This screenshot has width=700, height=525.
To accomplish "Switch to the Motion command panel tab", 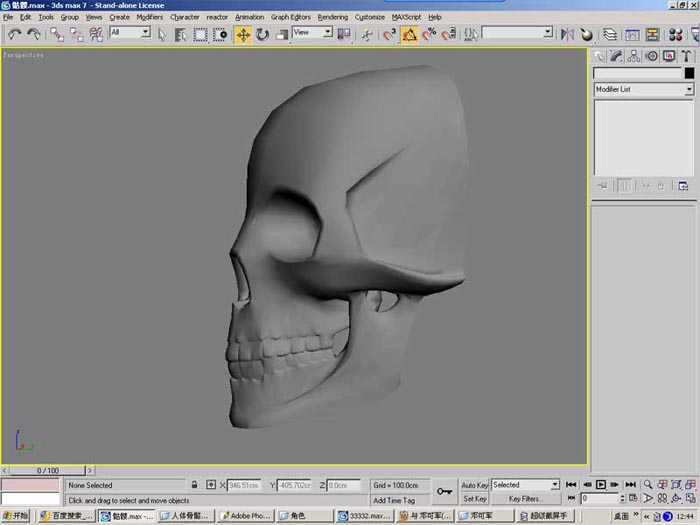I will (x=651, y=56).
